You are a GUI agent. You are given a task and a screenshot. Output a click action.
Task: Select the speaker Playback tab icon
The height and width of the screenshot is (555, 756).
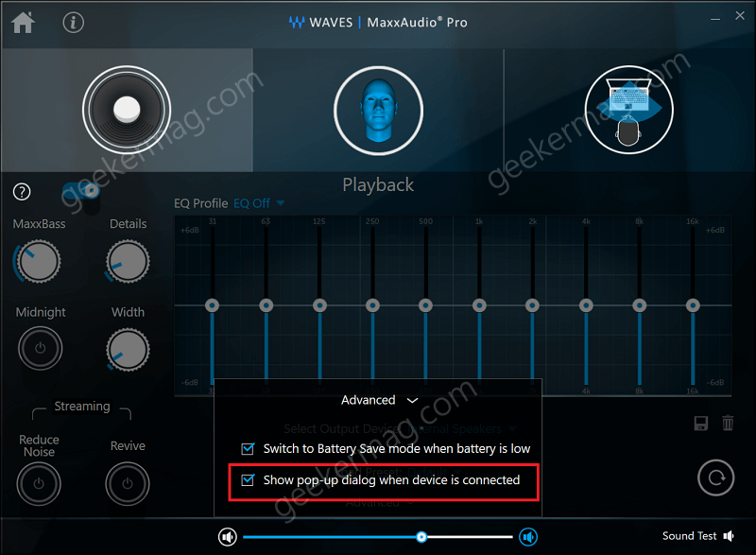click(127, 110)
